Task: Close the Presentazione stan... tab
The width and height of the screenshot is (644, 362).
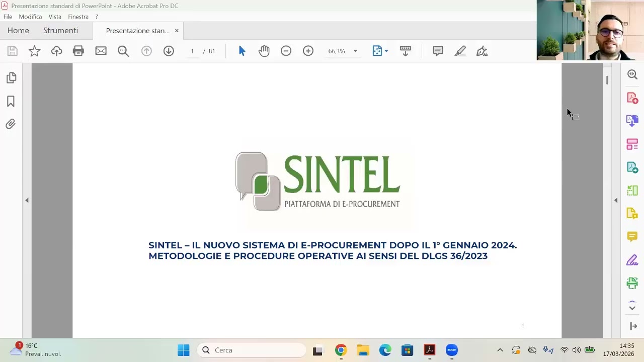Action: tap(177, 31)
